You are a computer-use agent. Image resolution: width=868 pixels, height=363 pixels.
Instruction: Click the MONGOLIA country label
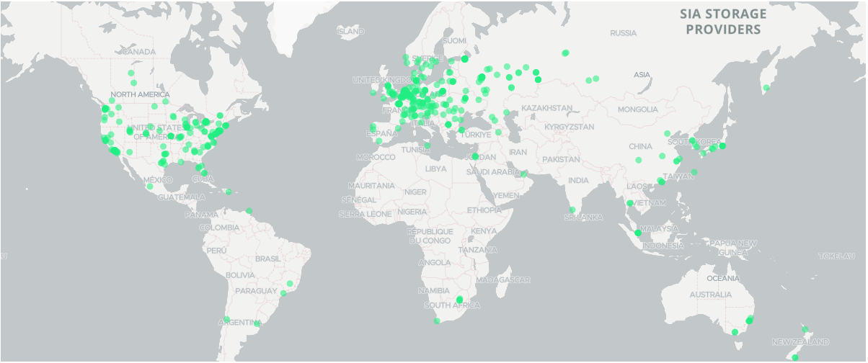click(637, 109)
